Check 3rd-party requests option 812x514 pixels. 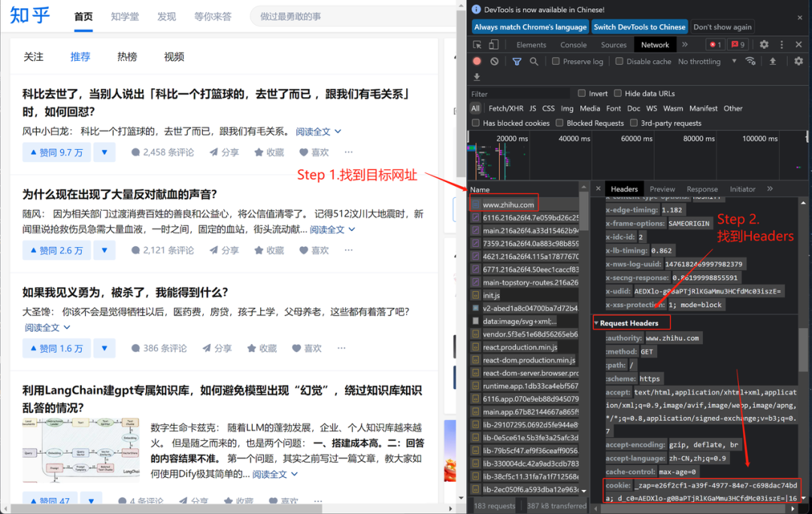click(x=634, y=123)
